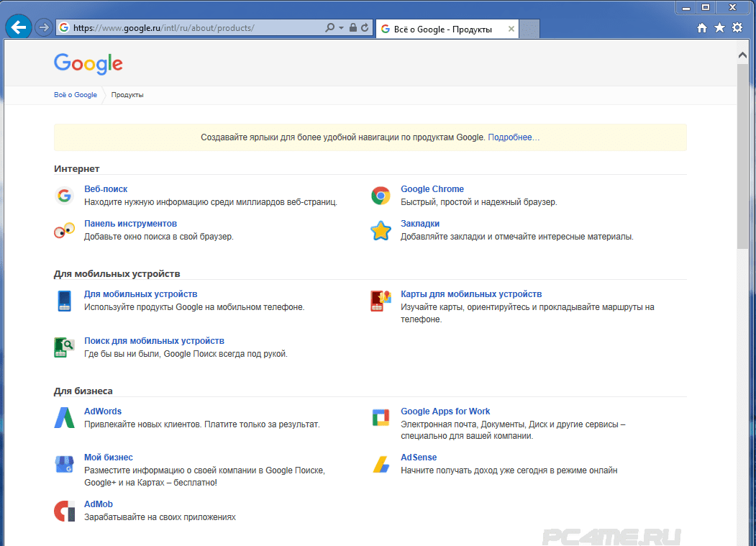Screen dimensions: 756x546
Task: Click the 'Для бизнеса' section heading
Action: click(83, 391)
